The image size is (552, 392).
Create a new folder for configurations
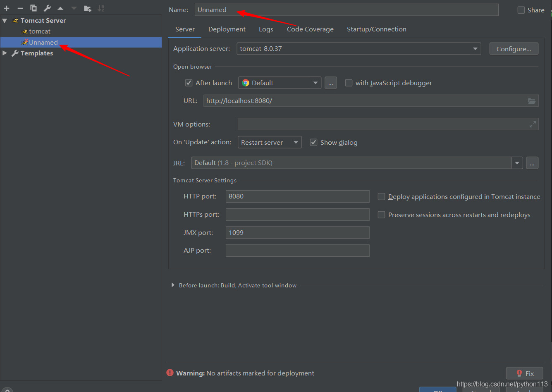pos(87,8)
